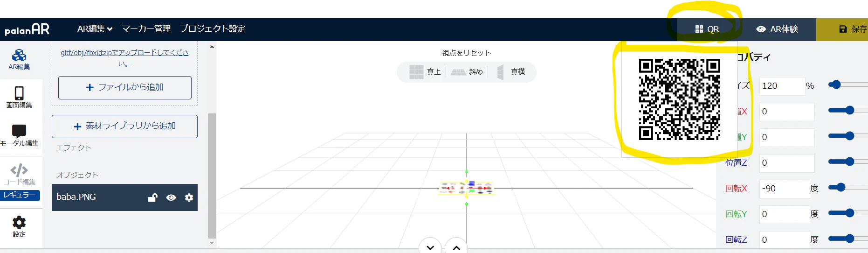Click ファイルから追加 button
Screen dimensions: 868x253
(x=125, y=87)
